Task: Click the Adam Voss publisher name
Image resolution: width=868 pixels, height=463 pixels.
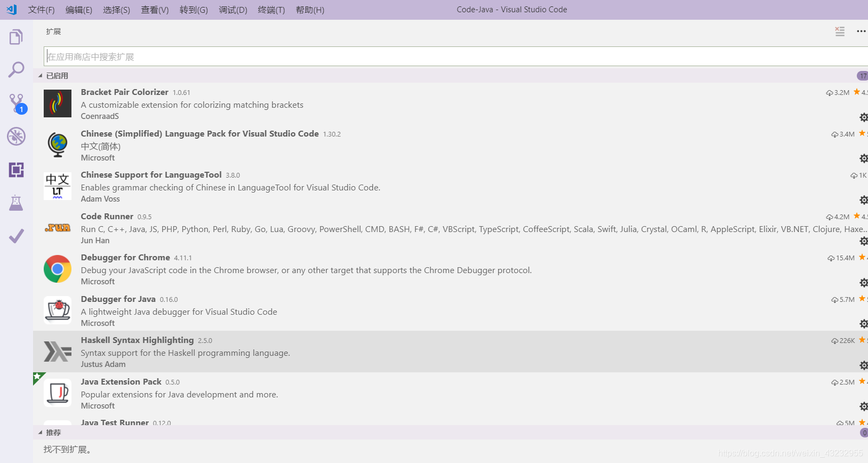Action: coord(100,199)
